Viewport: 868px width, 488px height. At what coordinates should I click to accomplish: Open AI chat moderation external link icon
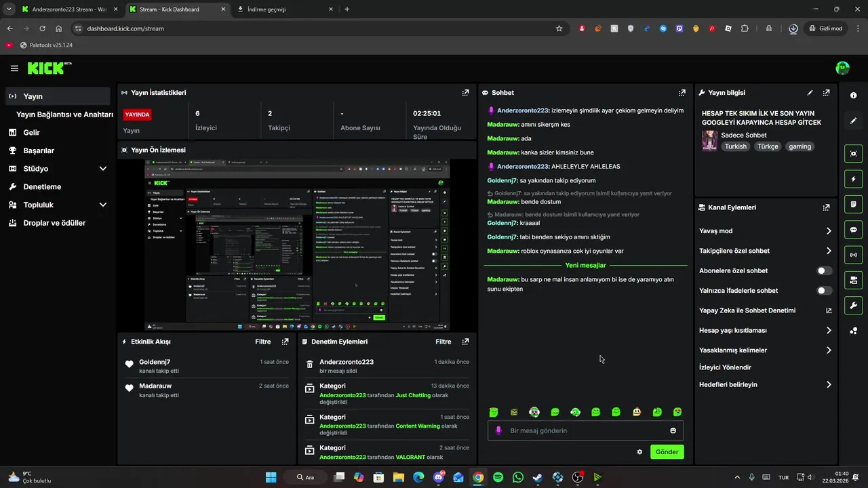(x=829, y=310)
